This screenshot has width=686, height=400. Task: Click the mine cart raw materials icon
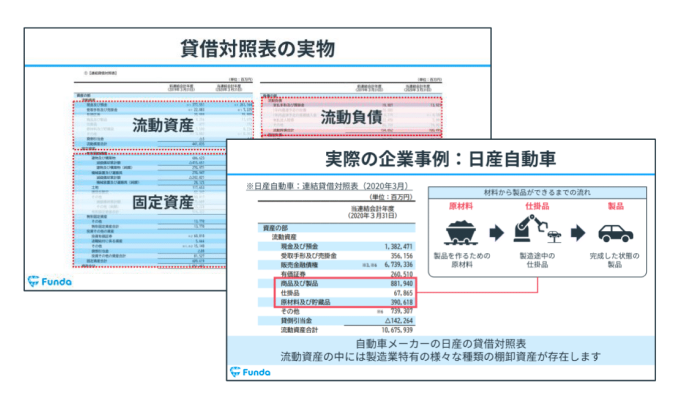coord(461,232)
